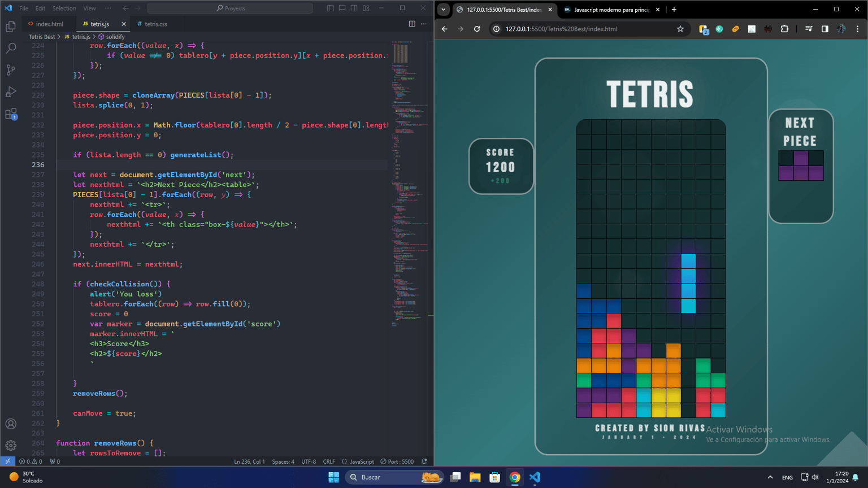Open the Explorer view in VS Code

[x=11, y=27]
